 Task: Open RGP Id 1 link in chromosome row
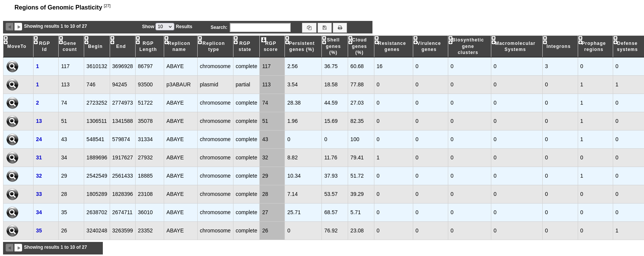pyautogui.click(x=37, y=66)
